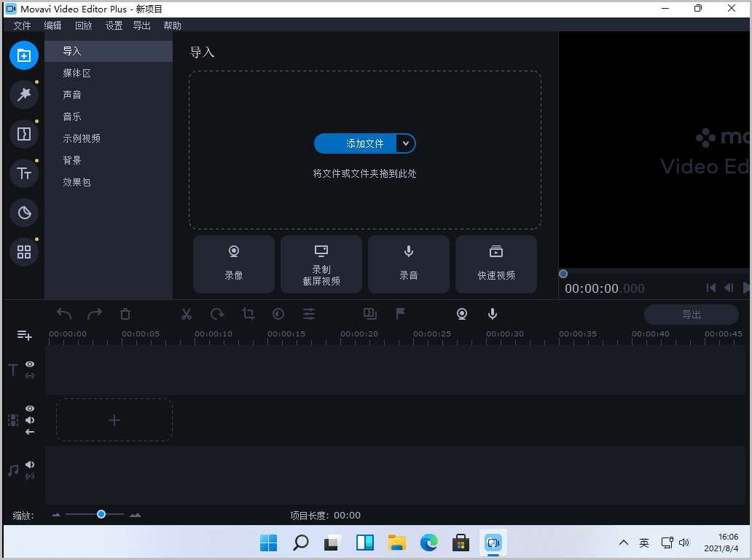The image size is (752, 560).
Task: Select 导入 in the side list
Action: pos(109,51)
